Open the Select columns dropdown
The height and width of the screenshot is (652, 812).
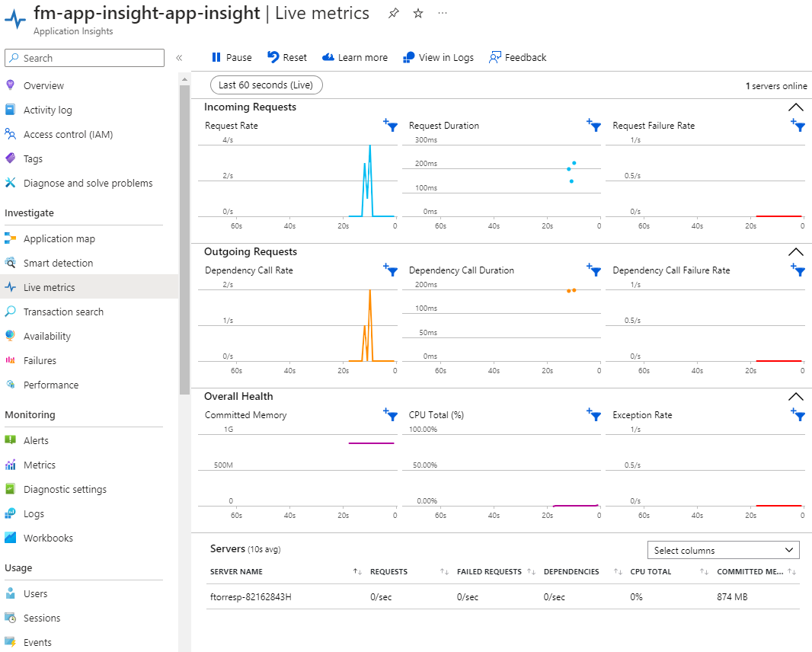(x=722, y=549)
